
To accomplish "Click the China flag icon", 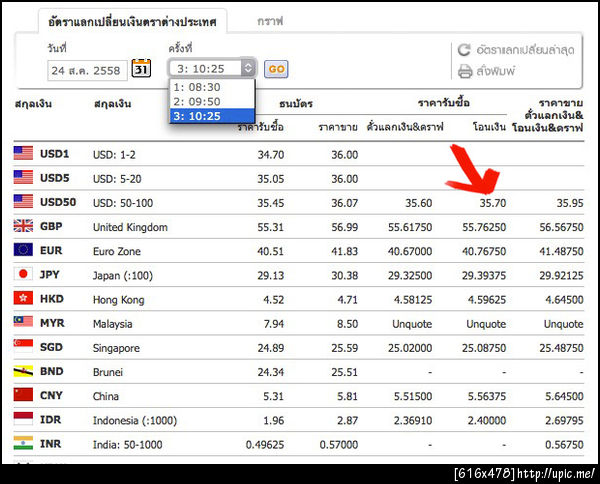I will pyautogui.click(x=23, y=394).
